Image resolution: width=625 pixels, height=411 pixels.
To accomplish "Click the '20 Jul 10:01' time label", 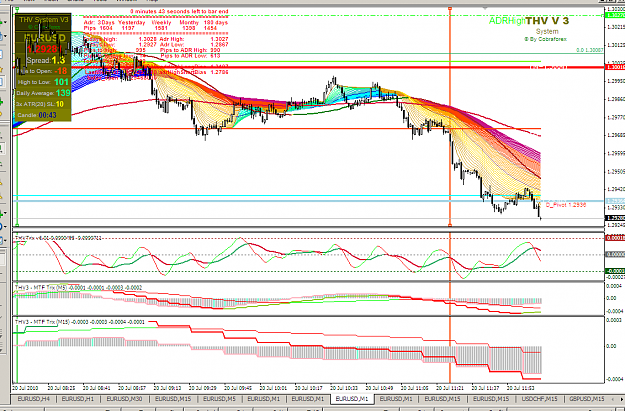I will (x=273, y=387).
